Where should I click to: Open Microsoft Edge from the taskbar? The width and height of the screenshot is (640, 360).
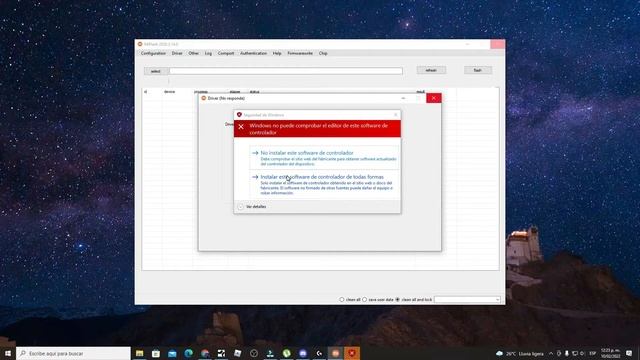point(189,353)
